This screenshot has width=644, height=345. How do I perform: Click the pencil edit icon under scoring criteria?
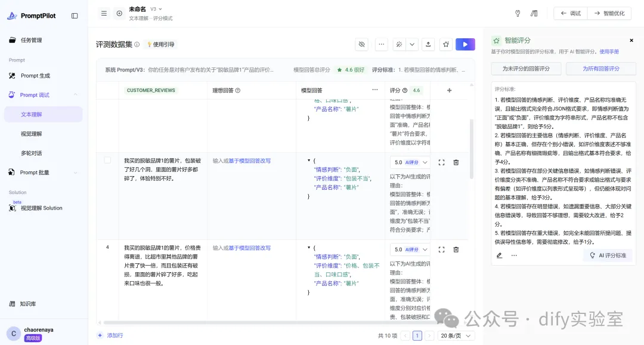500,255
